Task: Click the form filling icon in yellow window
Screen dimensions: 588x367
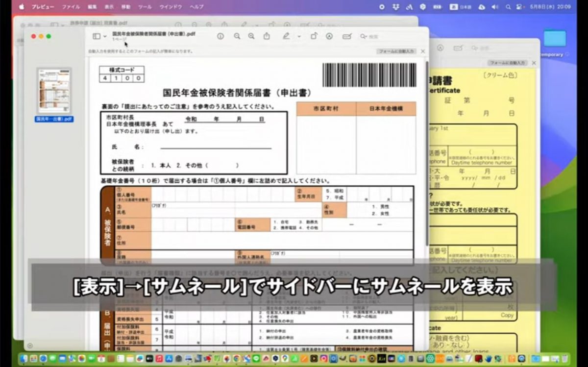Action: (458, 48)
